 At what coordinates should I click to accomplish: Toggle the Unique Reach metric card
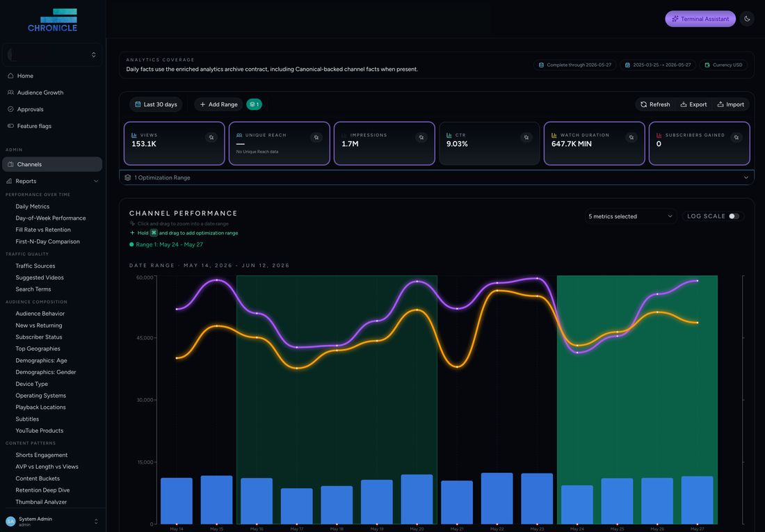[279, 143]
